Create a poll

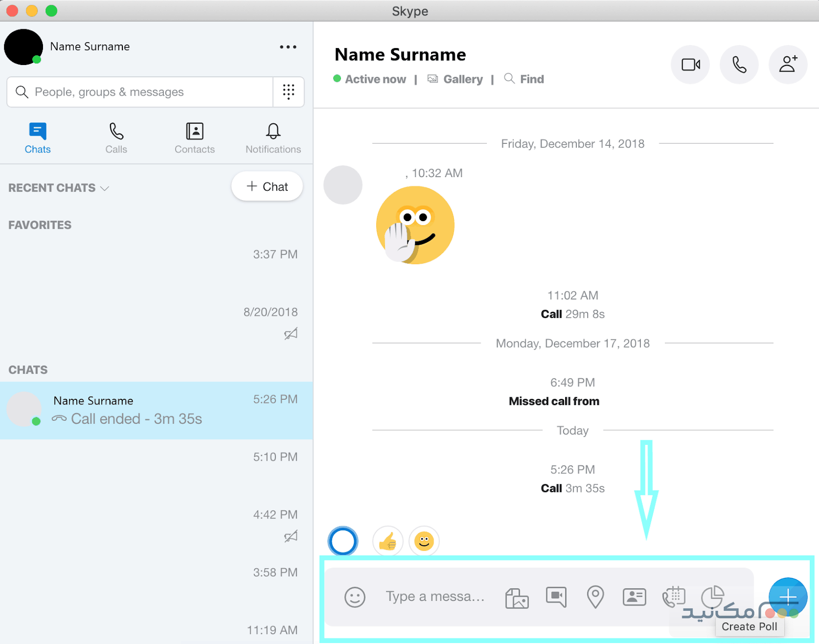pyautogui.click(x=713, y=596)
